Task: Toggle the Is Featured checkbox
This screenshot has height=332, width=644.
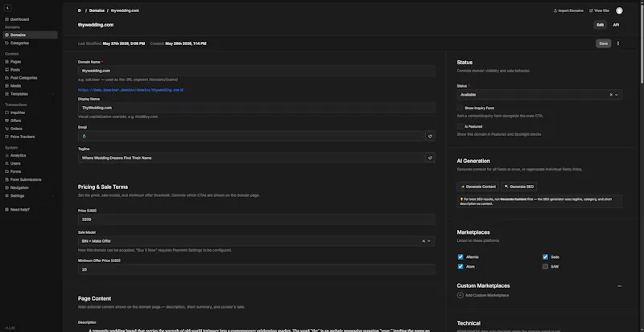Action: tap(460, 127)
